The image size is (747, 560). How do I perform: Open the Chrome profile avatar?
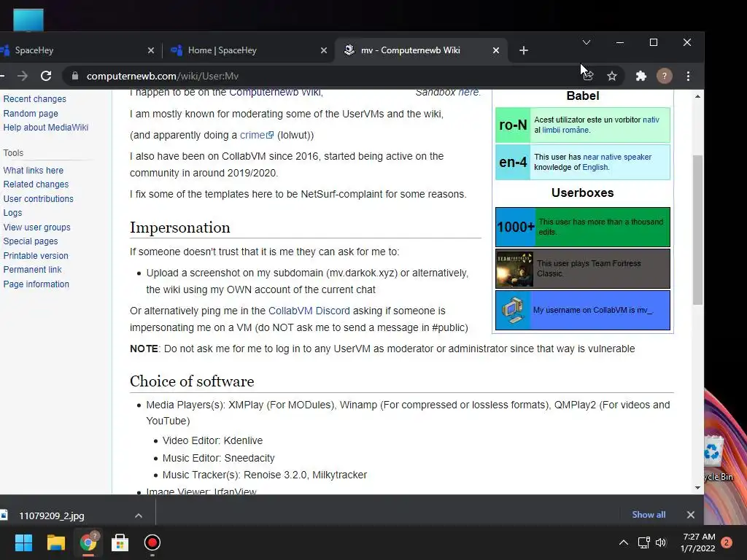coord(665,76)
